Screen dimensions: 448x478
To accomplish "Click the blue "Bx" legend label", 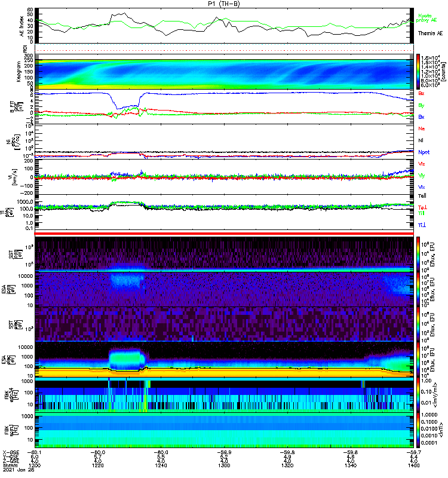I will 421,117.
